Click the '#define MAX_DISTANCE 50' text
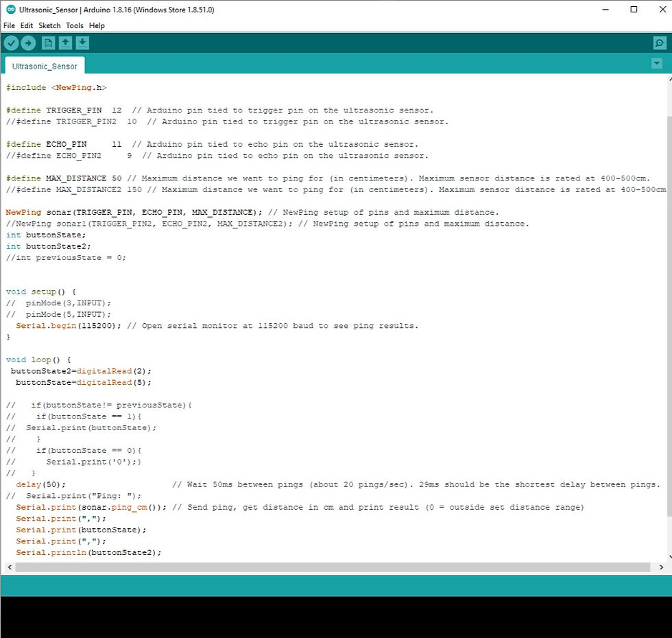Image resolution: width=672 pixels, height=638 pixels. coord(64,178)
